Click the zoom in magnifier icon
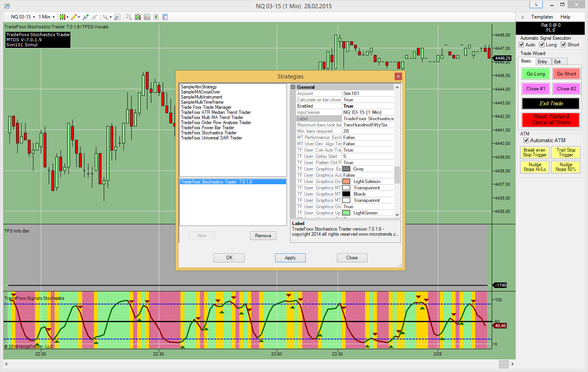Image resolution: width=588 pixels, height=372 pixels. click(x=85, y=17)
